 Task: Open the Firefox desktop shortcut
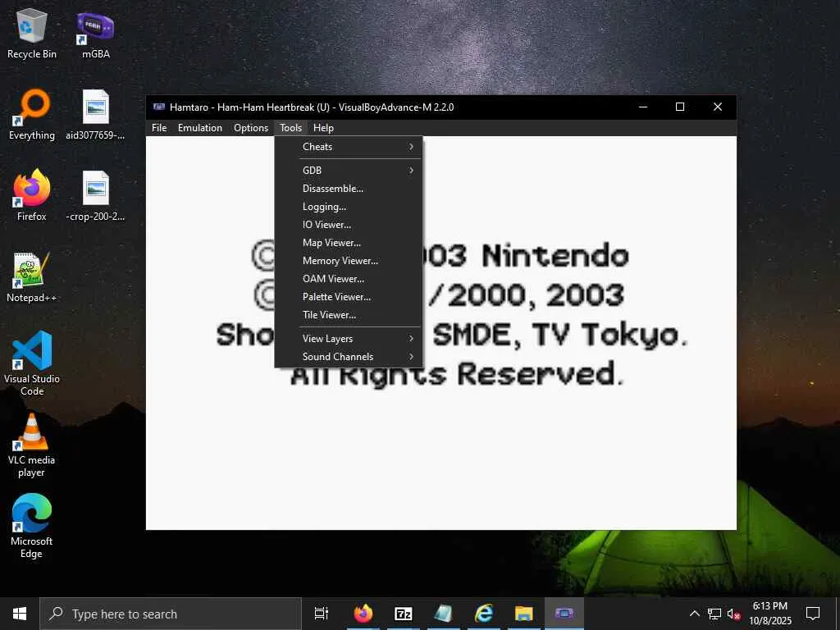click(32, 196)
